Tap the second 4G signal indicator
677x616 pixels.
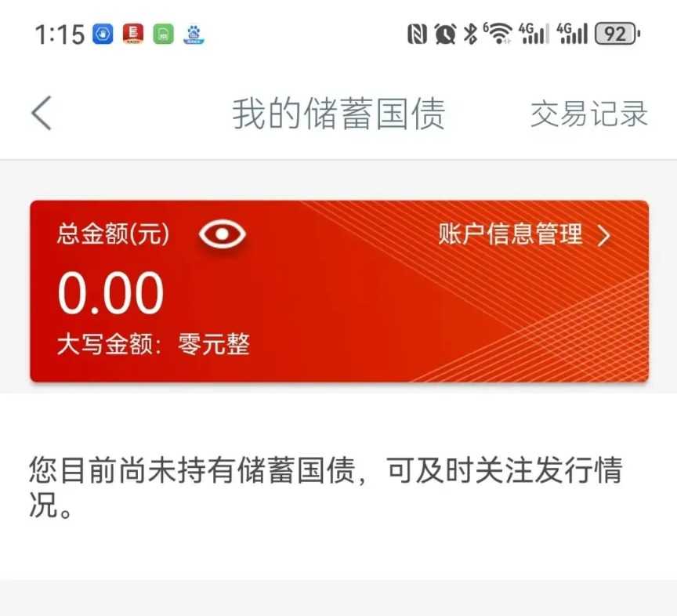pyautogui.click(x=572, y=33)
